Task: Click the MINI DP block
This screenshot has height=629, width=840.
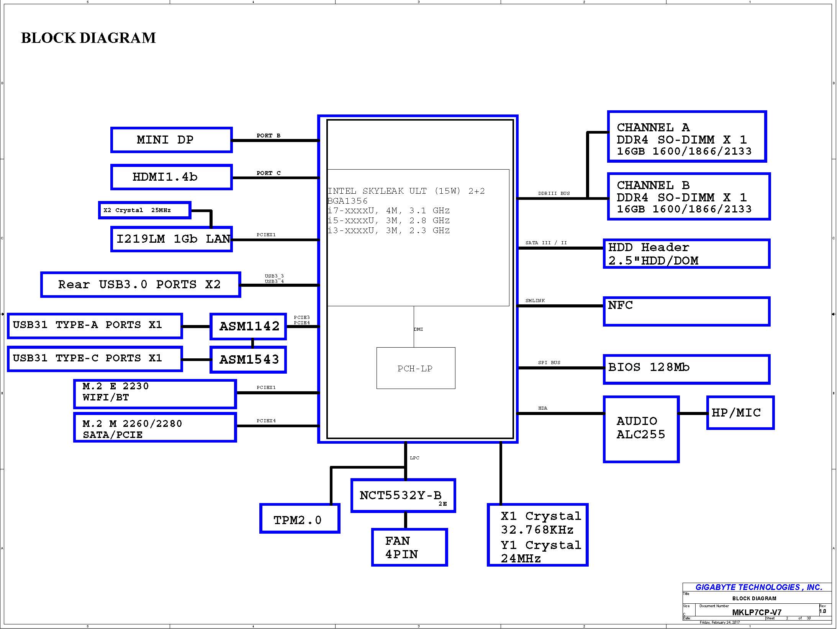Action: tap(171, 140)
